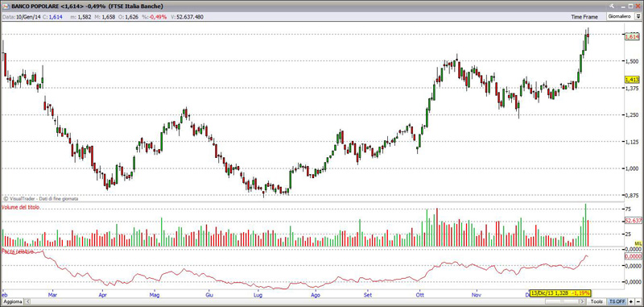The height and width of the screenshot is (307, 644).
Task: Click the 0,875 price axis label
Action: (x=631, y=195)
